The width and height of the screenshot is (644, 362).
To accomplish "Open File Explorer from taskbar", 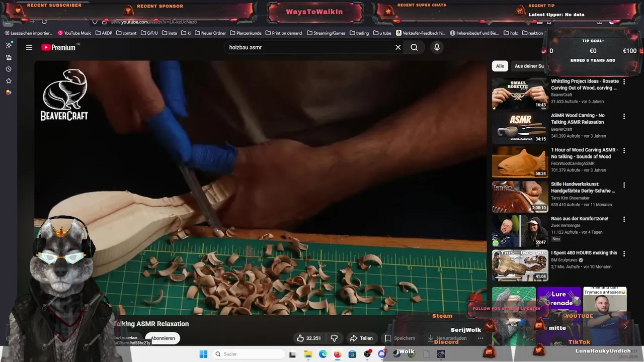I will [x=308, y=354].
